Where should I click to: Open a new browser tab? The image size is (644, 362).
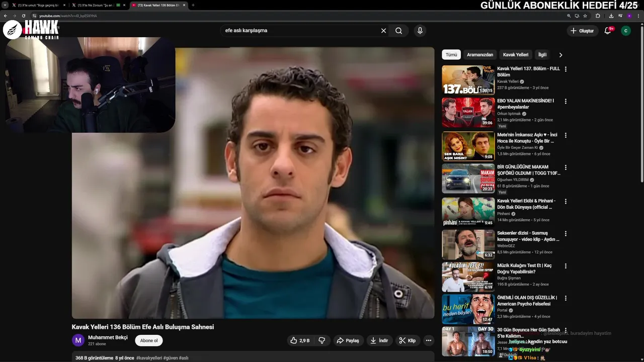click(x=193, y=5)
